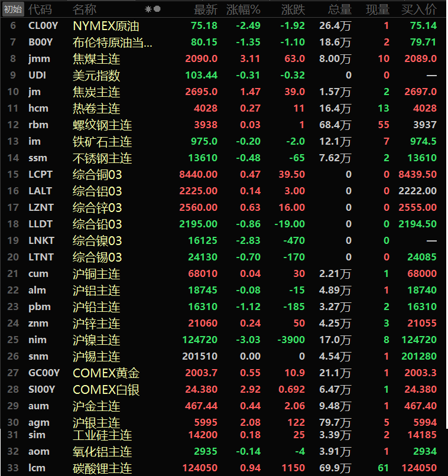Image resolution: width=448 pixels, height=476 pixels.
Task: Click the SI00Y code cell
Action: 41,390
